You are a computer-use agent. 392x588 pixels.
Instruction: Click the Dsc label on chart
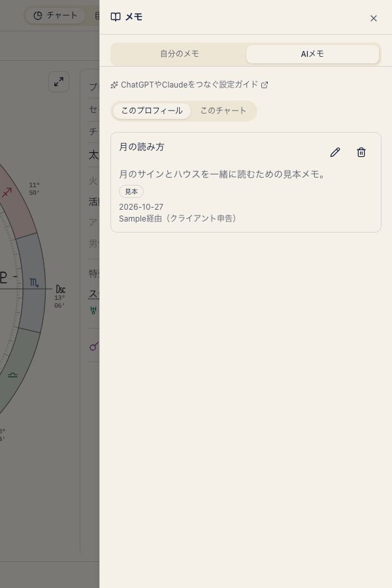tap(60, 289)
